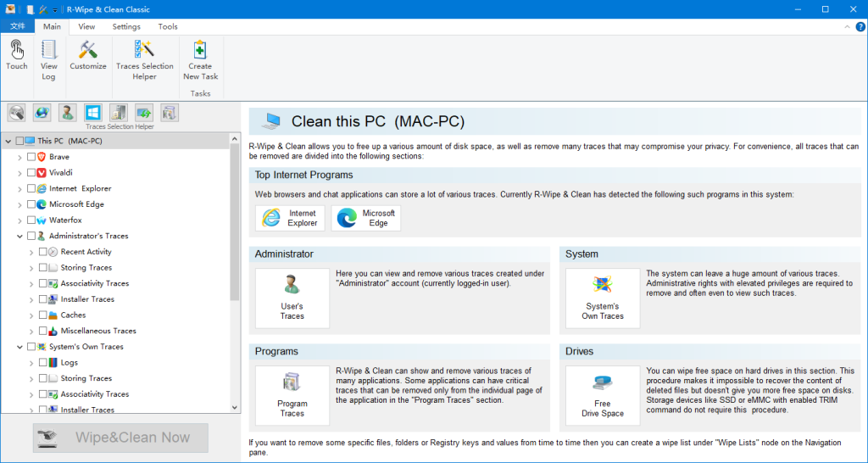Open the User's Traces tile
The width and height of the screenshot is (868, 463).
point(292,298)
